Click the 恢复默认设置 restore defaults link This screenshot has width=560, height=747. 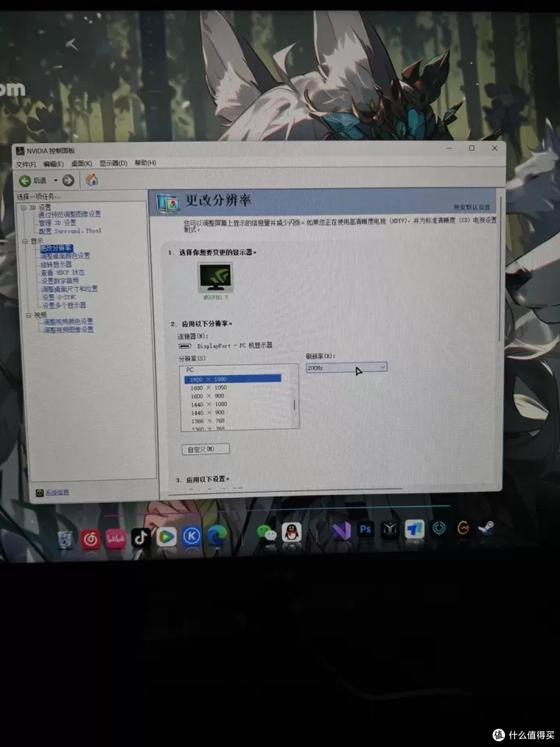(x=472, y=207)
